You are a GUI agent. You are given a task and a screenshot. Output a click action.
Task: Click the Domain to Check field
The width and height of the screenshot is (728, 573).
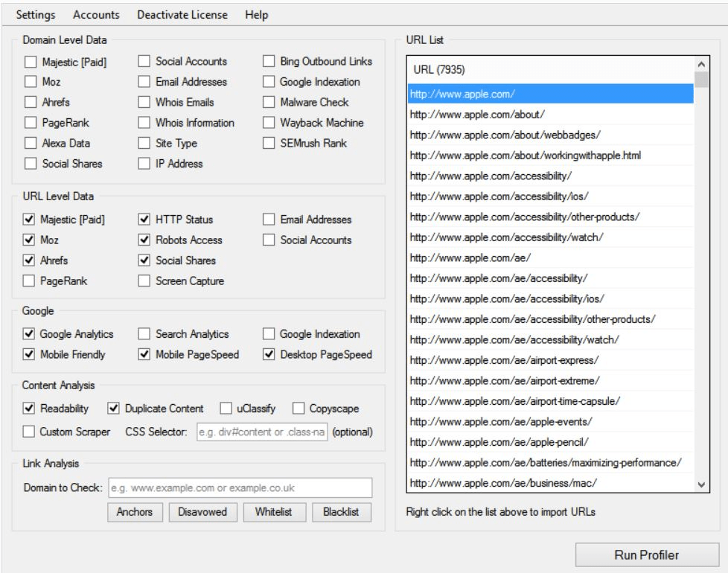[x=240, y=487]
